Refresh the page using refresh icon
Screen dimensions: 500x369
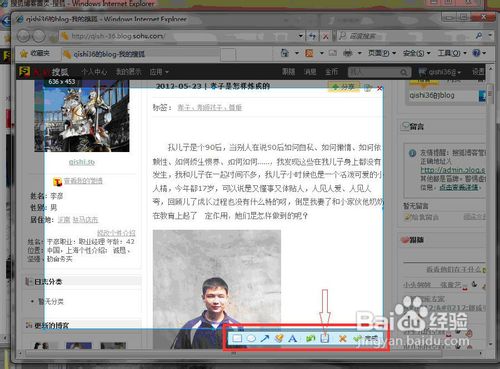point(312,36)
